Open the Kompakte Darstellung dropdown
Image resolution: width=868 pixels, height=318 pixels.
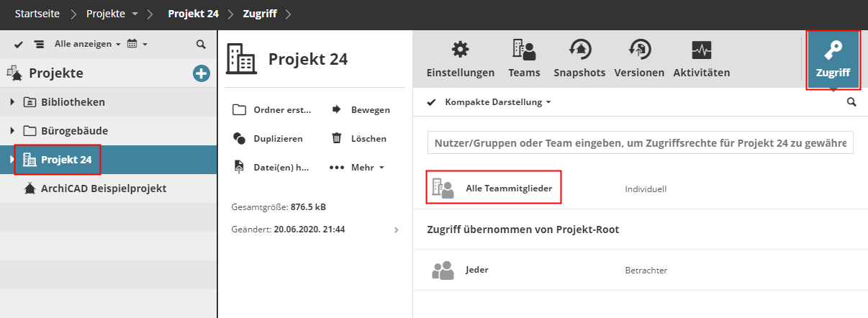click(498, 102)
